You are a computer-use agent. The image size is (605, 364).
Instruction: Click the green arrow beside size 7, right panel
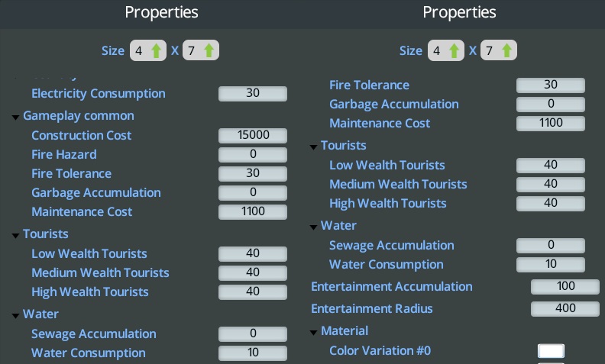point(507,51)
